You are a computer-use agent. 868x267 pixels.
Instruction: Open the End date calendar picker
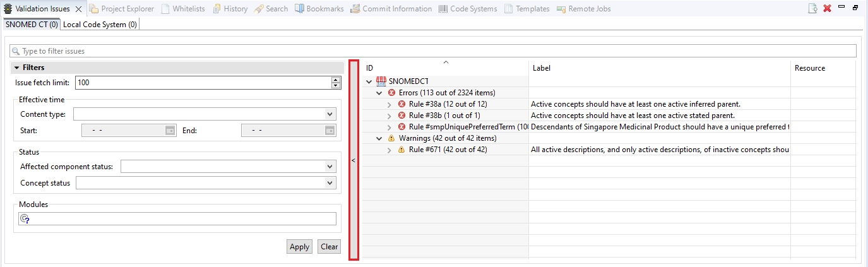(x=330, y=131)
